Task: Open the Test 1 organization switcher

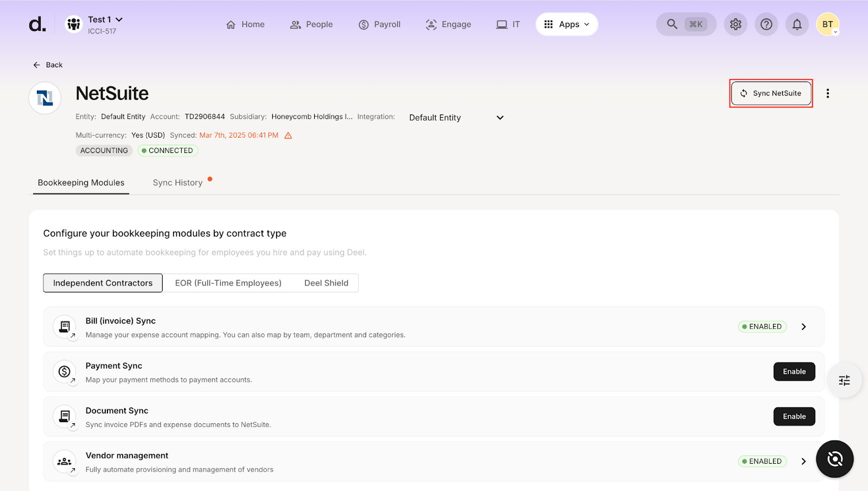Action: click(x=105, y=20)
